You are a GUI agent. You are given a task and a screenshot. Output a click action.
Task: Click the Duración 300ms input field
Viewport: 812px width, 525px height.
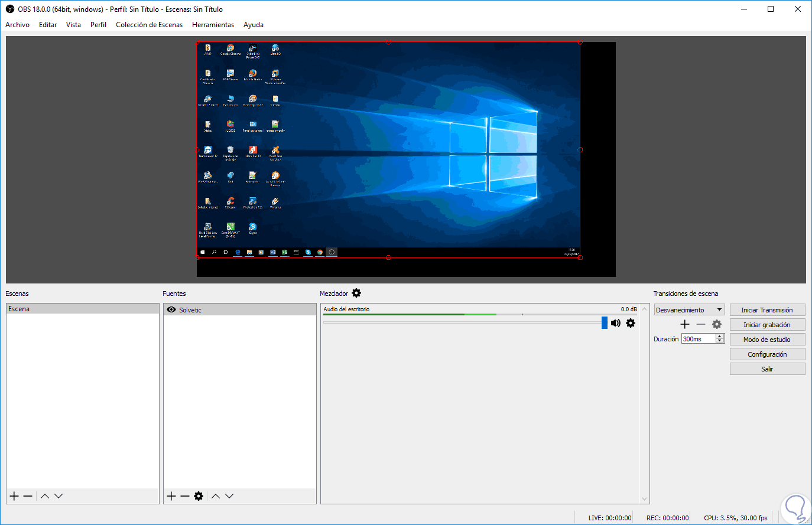tap(697, 339)
